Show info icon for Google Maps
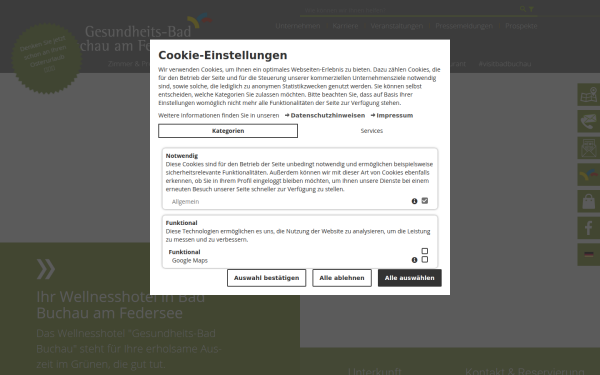The width and height of the screenshot is (600, 375). (x=414, y=260)
